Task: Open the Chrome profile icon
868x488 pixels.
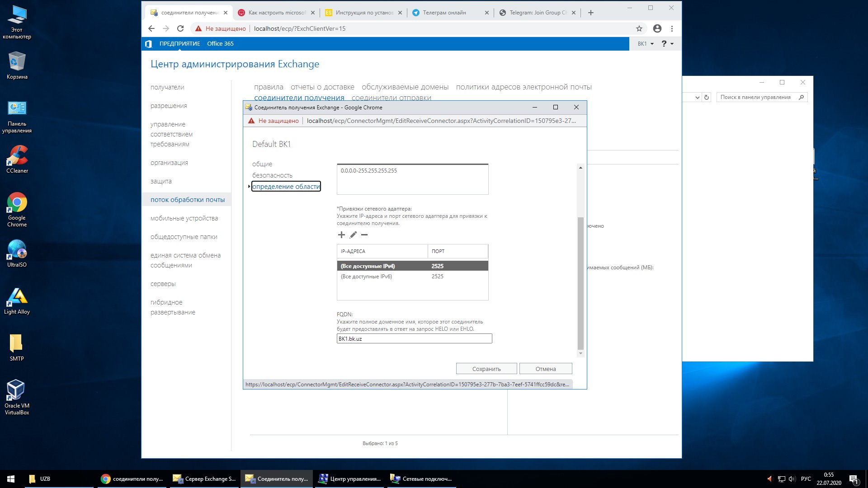Action: coord(657,28)
